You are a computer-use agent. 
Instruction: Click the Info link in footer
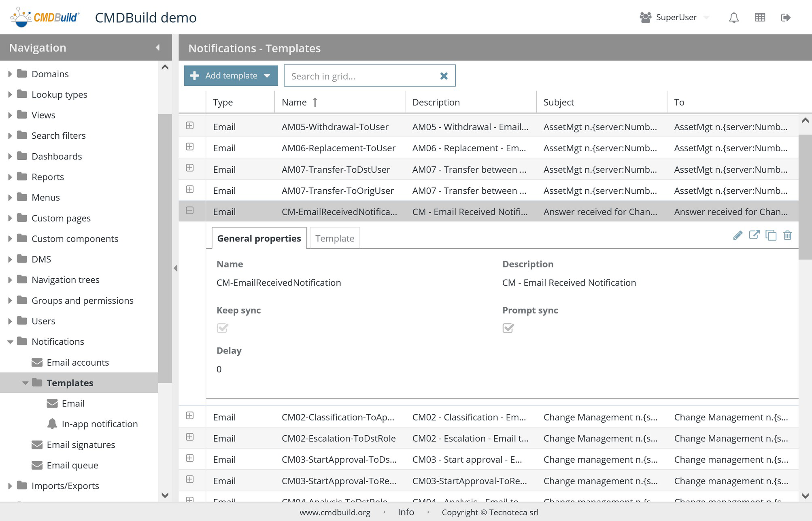click(x=406, y=512)
